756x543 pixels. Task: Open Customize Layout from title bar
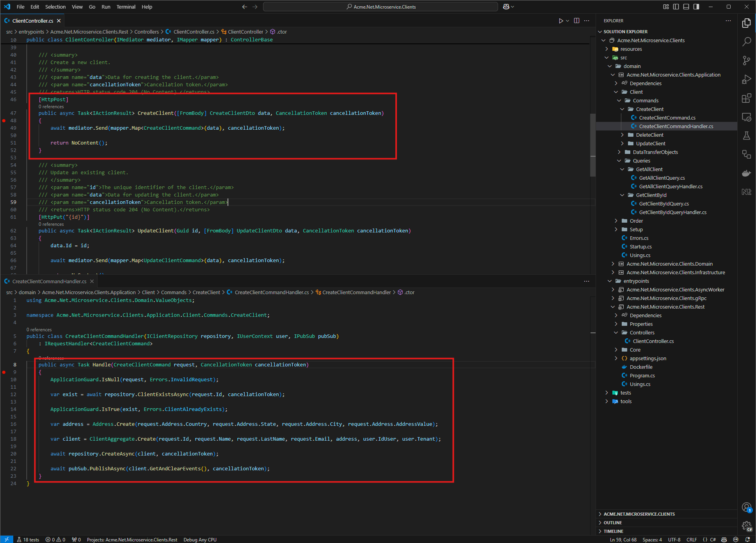click(666, 7)
